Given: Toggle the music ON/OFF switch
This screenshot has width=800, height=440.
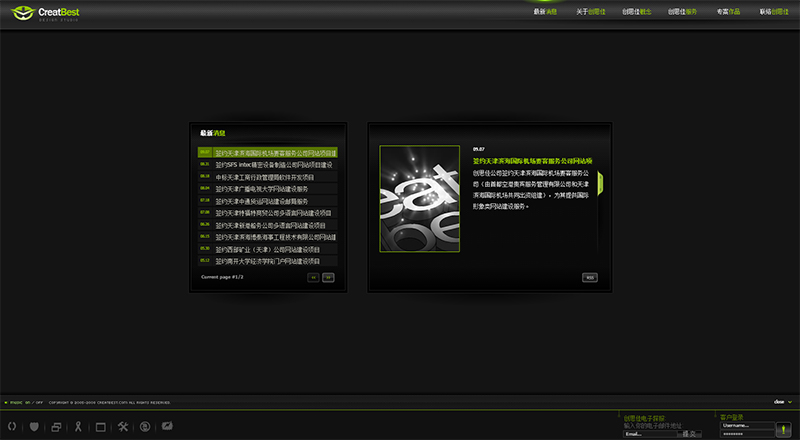Looking at the screenshot, I should (27, 402).
